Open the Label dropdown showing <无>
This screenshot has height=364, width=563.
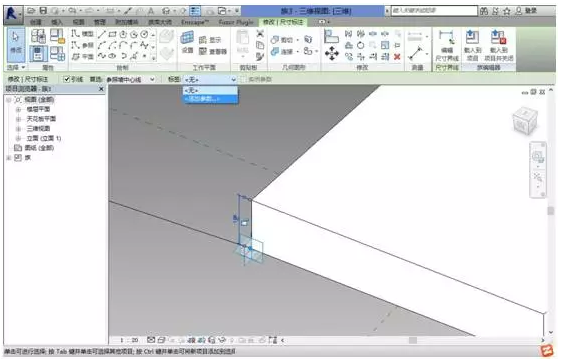click(x=210, y=79)
